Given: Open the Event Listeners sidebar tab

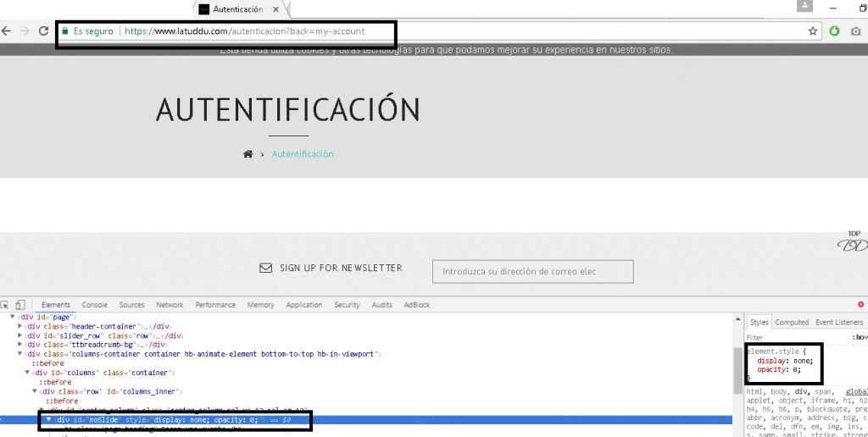Looking at the screenshot, I should click(x=839, y=323).
